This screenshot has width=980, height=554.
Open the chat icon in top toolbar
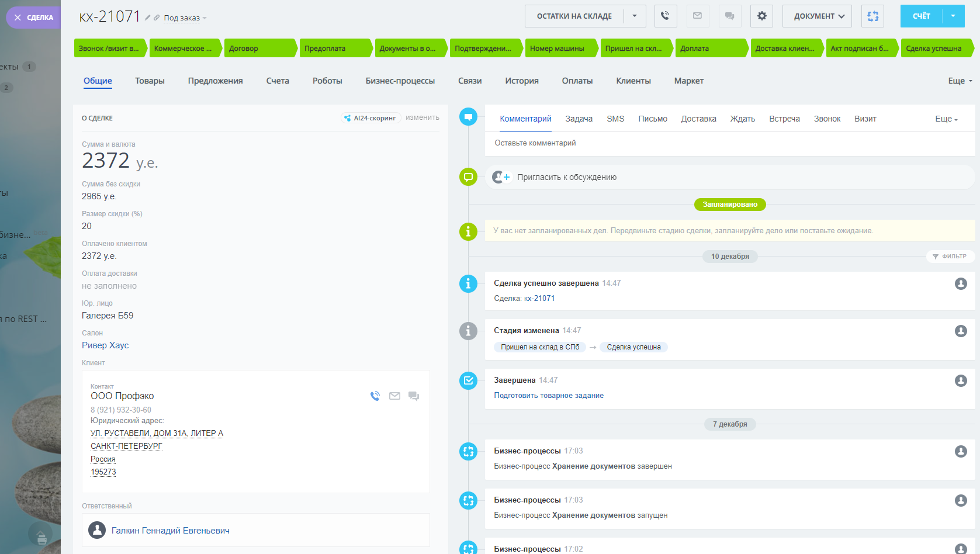[x=729, y=16]
